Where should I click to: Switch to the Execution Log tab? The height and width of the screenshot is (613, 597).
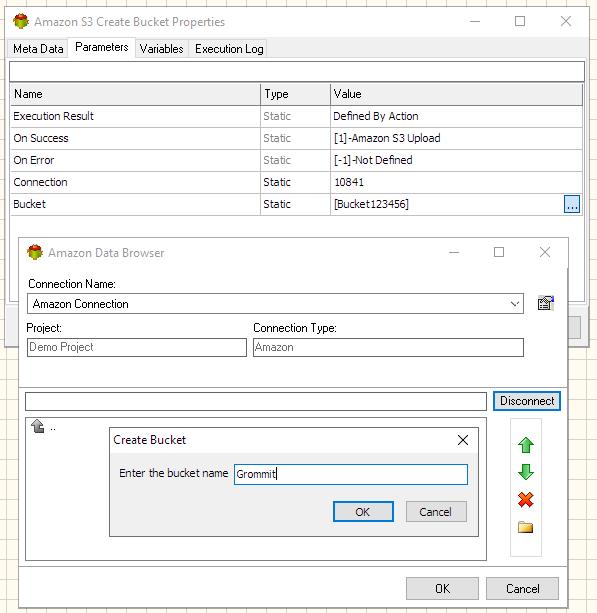tap(229, 49)
